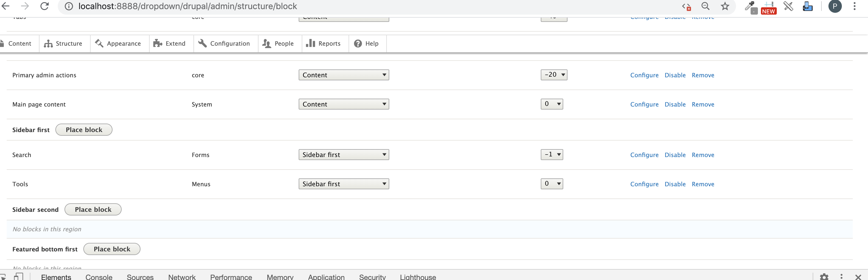
Task: Disable the Search block
Action: click(x=675, y=155)
